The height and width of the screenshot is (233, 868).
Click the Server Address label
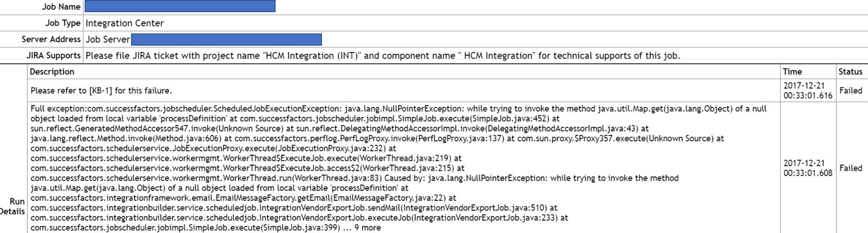pos(51,39)
